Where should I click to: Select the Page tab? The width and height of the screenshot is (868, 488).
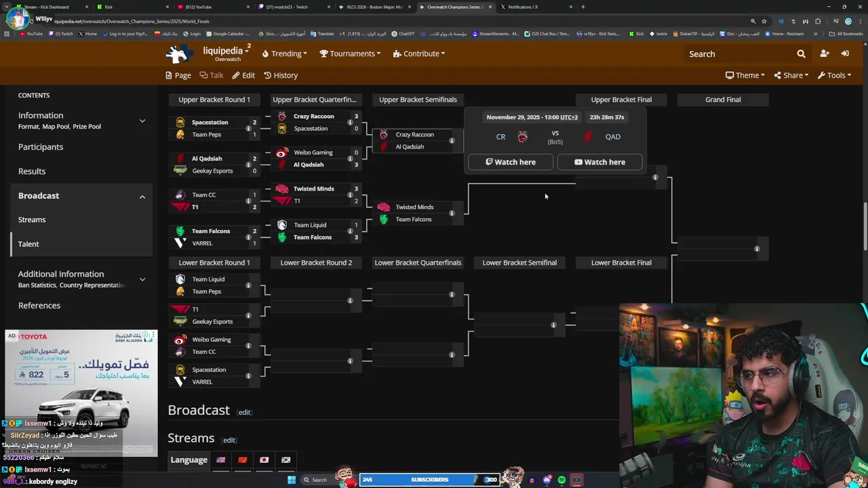178,75
